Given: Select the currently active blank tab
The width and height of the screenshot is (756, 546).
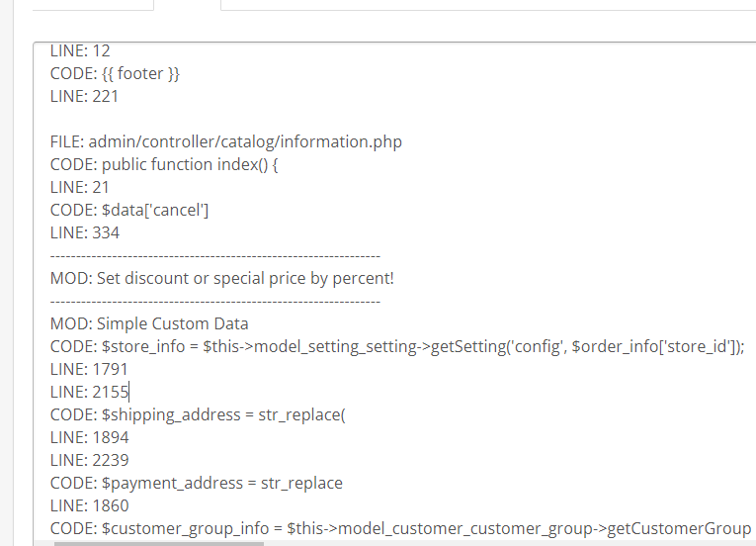Looking at the screenshot, I should (x=187, y=4).
